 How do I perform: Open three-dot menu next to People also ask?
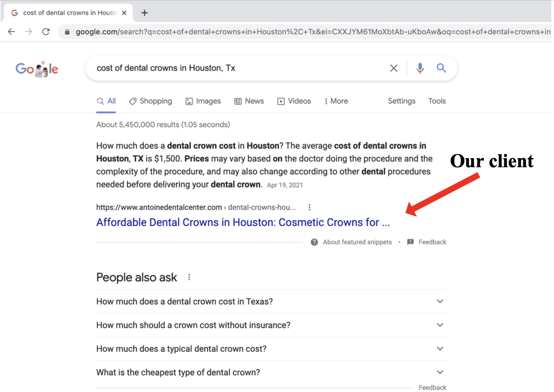click(x=189, y=277)
